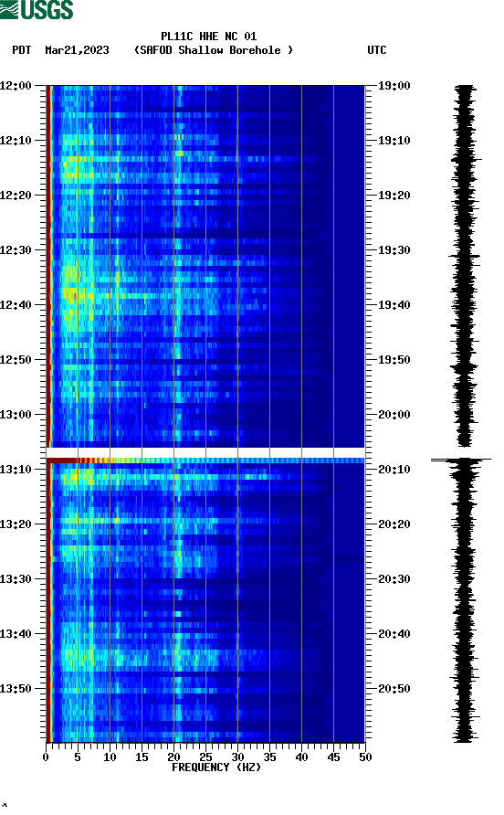Viewport: 504px width, 815px height.
Task: Click the '20:10' UTC time label
Action: pyautogui.click(x=394, y=470)
